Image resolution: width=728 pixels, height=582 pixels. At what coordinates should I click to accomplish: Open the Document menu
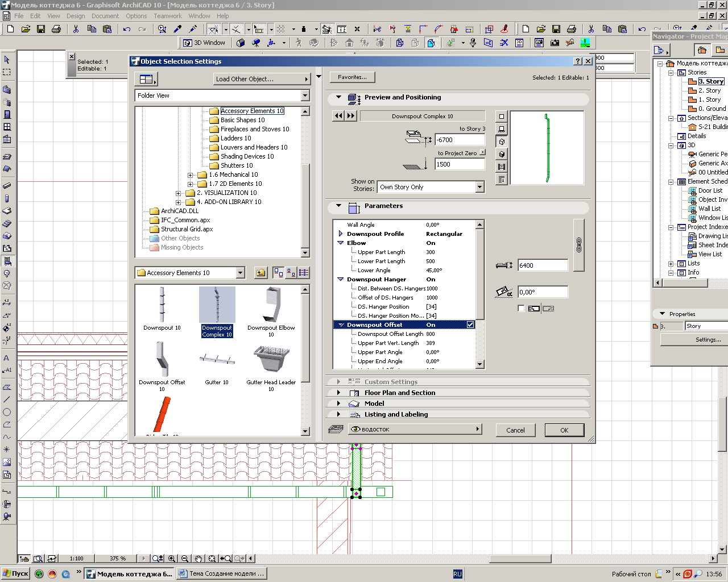click(105, 16)
